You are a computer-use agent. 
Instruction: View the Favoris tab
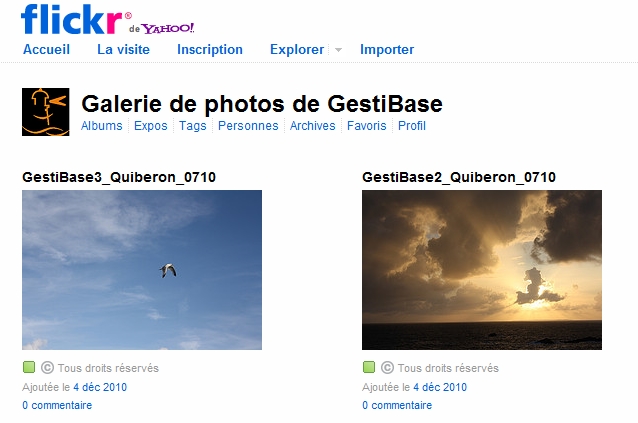pos(367,126)
